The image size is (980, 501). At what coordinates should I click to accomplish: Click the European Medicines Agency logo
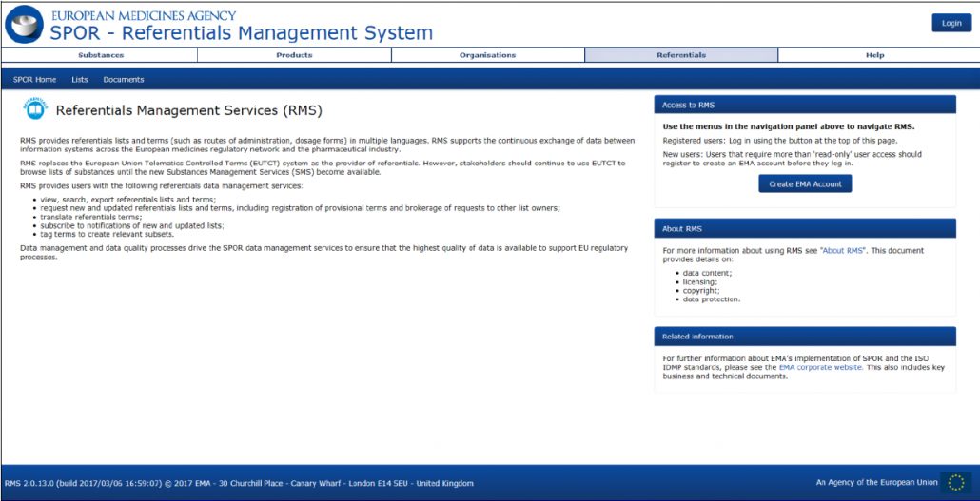tap(25, 25)
